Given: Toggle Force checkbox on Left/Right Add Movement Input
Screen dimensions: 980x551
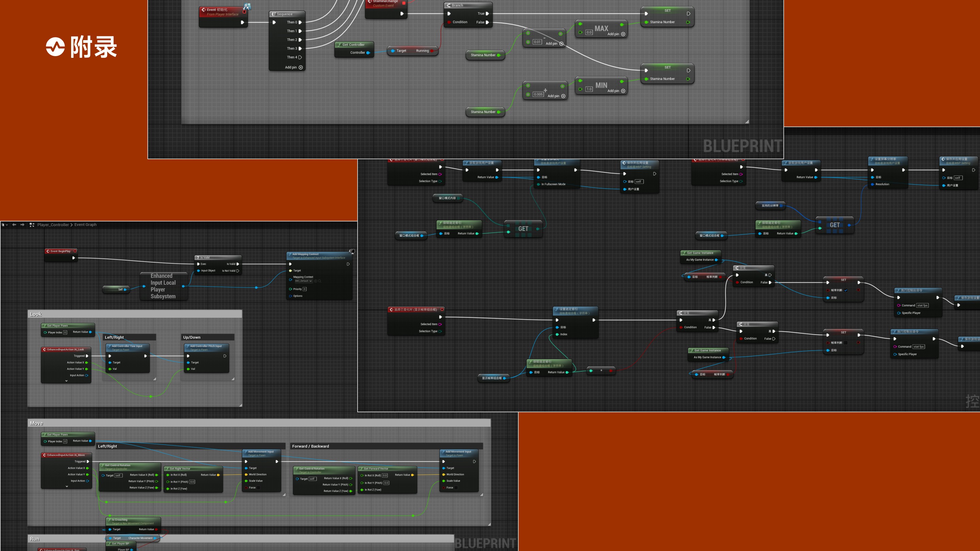Looking at the screenshot, I should 259,487.
